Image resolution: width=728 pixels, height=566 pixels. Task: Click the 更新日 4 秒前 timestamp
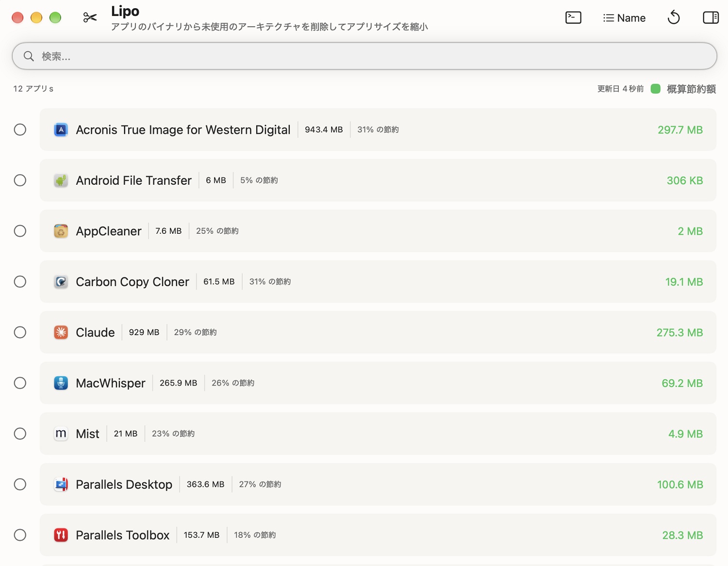(620, 89)
